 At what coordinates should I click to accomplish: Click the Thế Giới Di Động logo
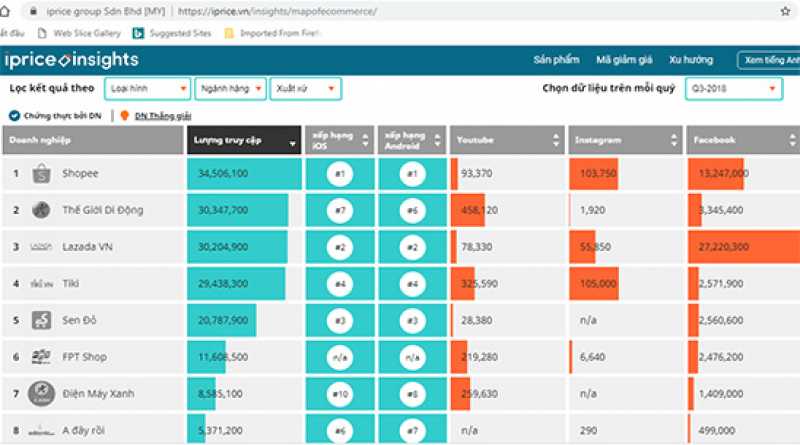[41, 210]
